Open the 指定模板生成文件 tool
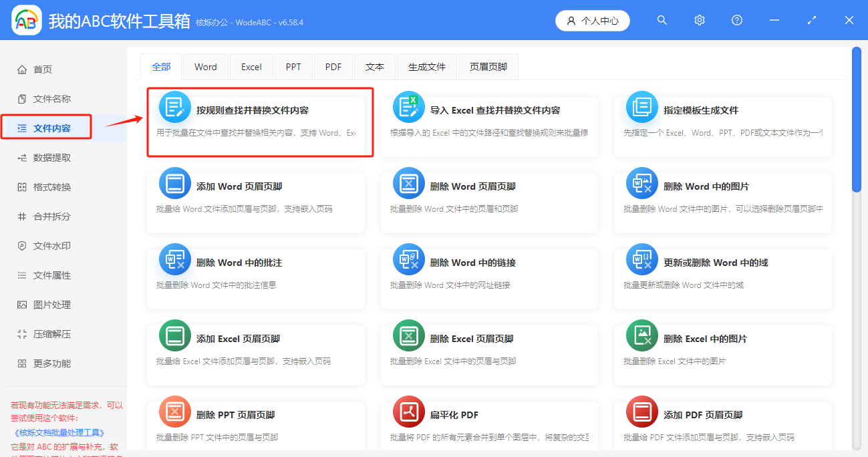The width and height of the screenshot is (868, 457). (x=723, y=122)
